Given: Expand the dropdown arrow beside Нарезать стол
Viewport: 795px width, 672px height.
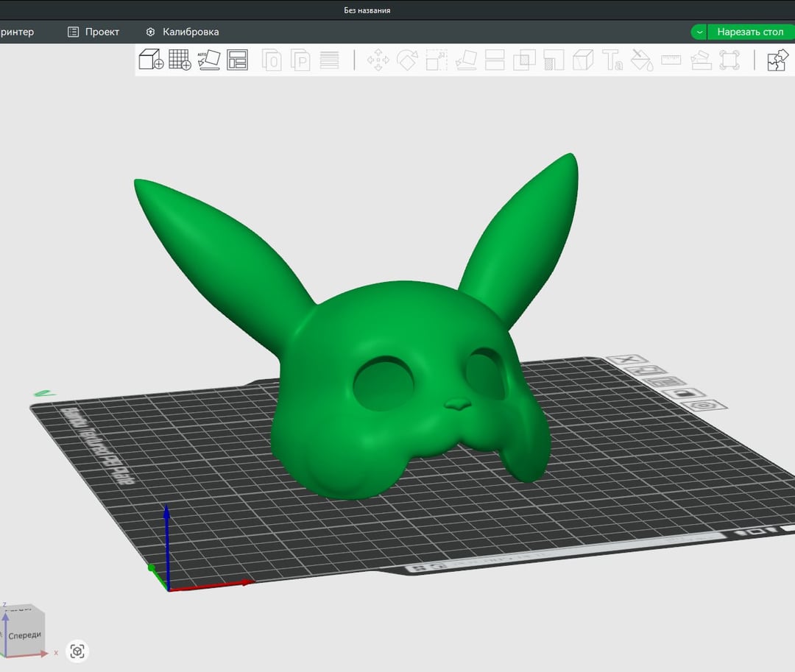Looking at the screenshot, I should (x=699, y=32).
